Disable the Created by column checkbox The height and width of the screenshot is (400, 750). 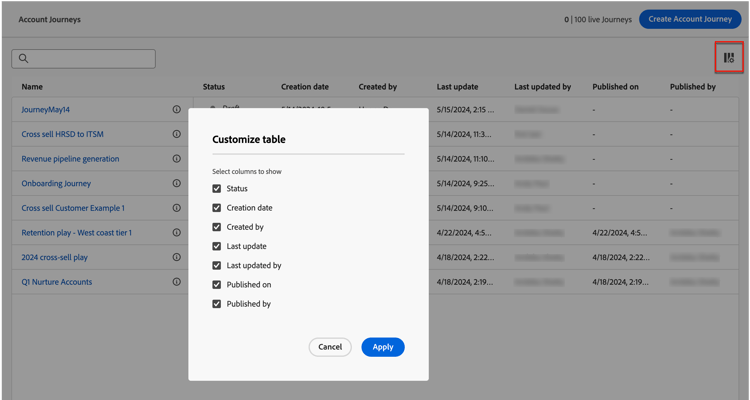point(217,227)
